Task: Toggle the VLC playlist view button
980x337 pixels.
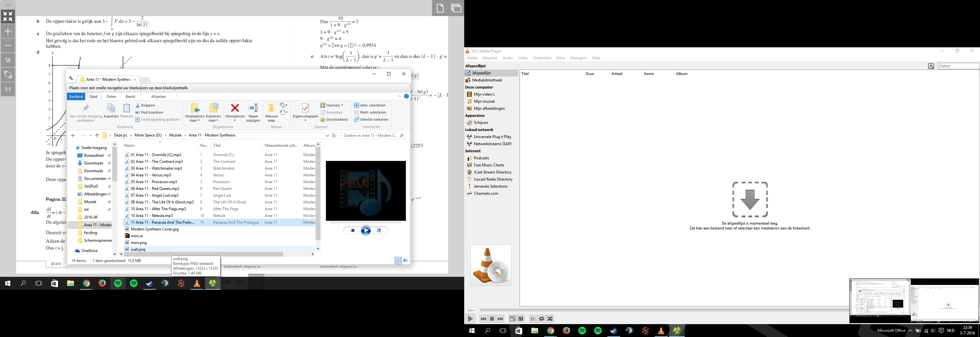Action: point(533,319)
